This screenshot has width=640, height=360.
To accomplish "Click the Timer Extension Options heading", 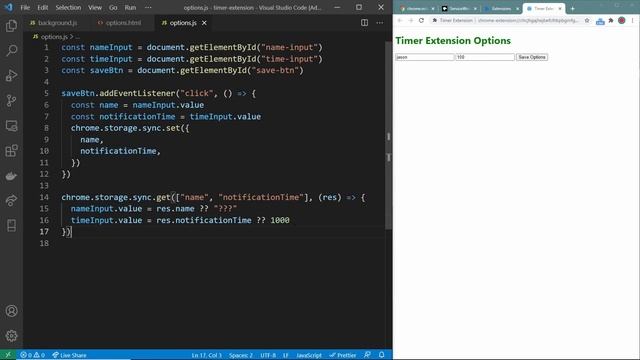I will (453, 41).
